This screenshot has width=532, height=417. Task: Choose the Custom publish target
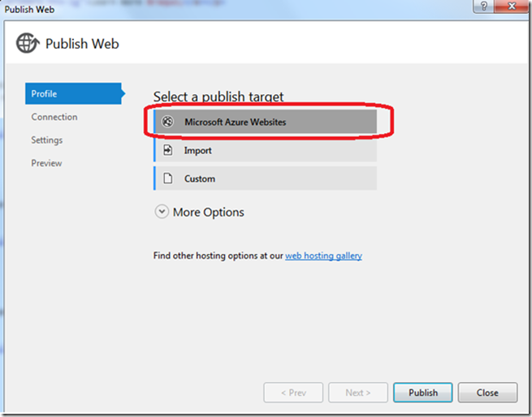pos(266,178)
